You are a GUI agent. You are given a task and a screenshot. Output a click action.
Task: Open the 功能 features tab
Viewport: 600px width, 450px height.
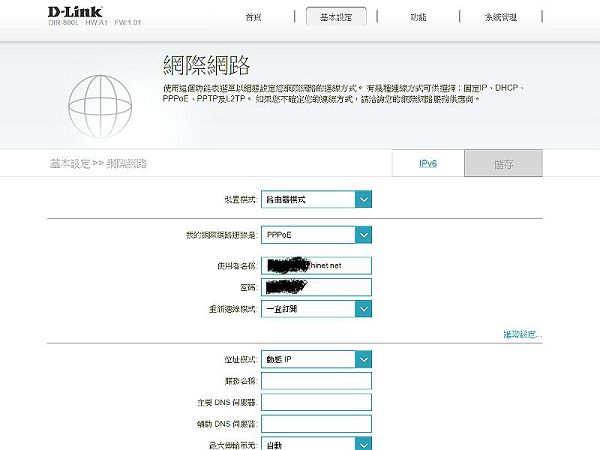coord(418,17)
